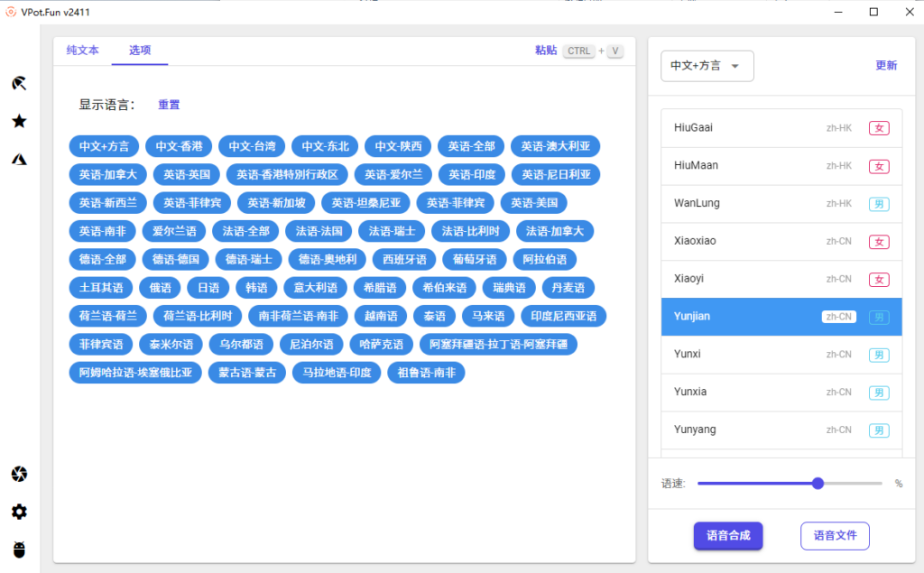Toggle the 日语 language filter chip
The image size is (924, 573).
tap(208, 288)
